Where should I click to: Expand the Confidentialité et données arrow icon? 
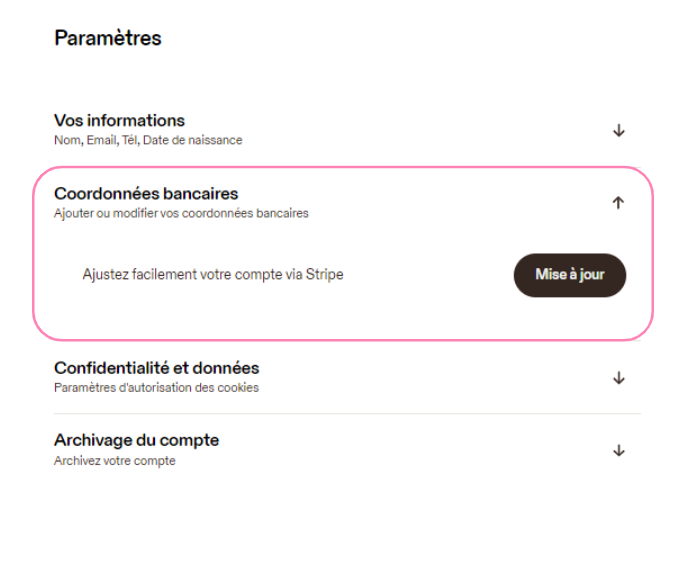tap(619, 378)
